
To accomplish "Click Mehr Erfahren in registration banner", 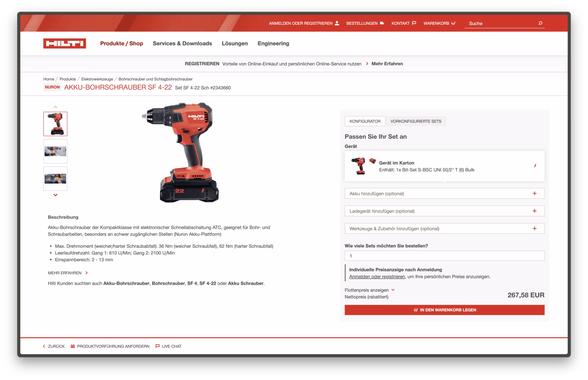I will pyautogui.click(x=387, y=64).
